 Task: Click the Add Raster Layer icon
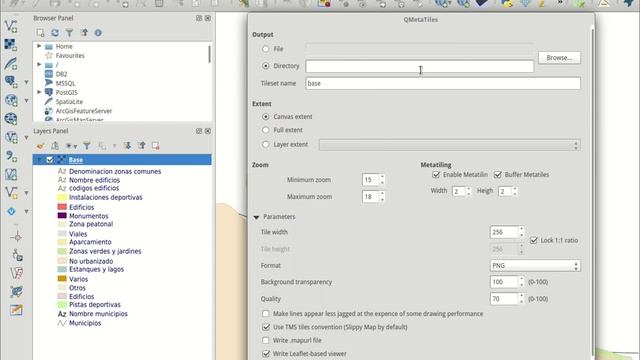[11, 45]
